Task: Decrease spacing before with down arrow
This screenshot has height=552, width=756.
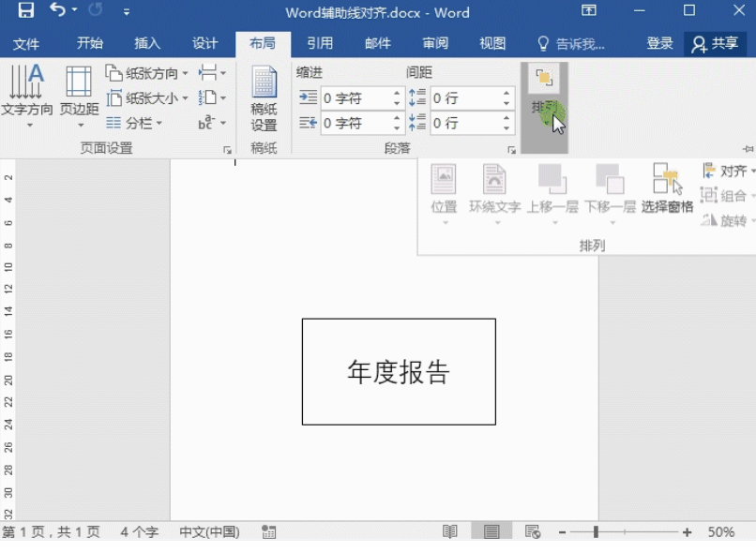Action: (507, 104)
